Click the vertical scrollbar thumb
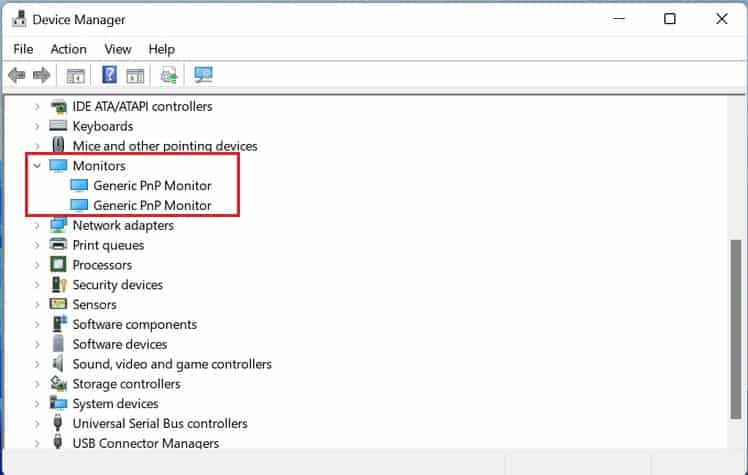This screenshot has height=475, width=748. (736, 329)
